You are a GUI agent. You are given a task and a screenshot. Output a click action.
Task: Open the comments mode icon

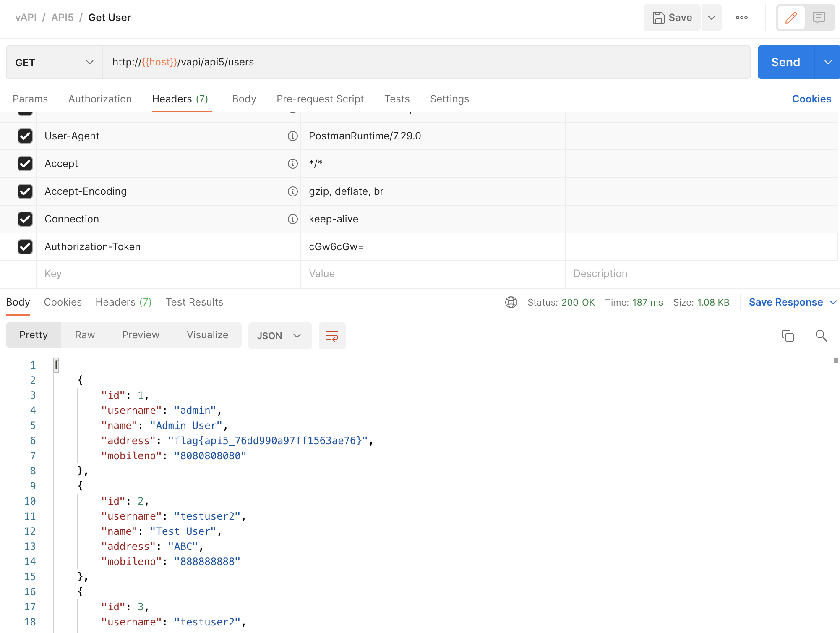(819, 18)
